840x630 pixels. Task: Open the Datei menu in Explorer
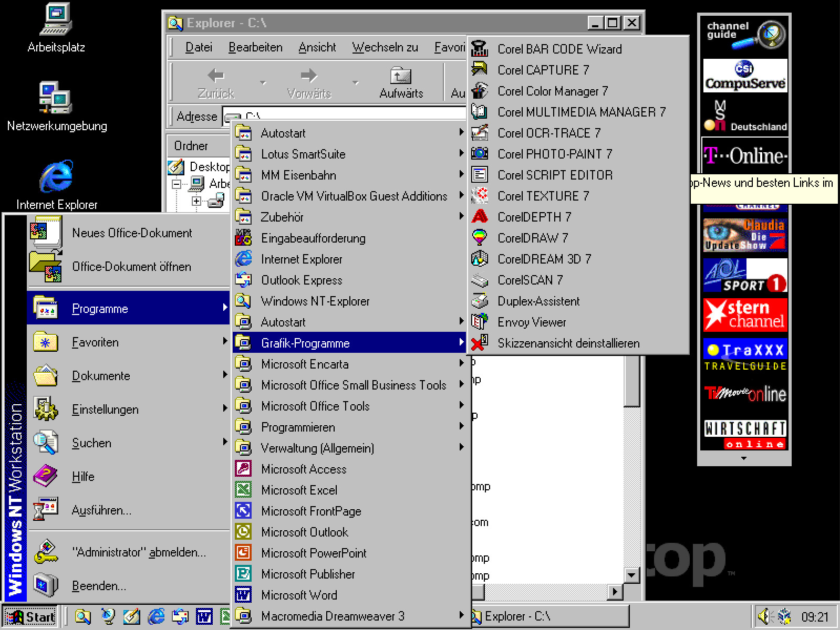click(x=199, y=47)
